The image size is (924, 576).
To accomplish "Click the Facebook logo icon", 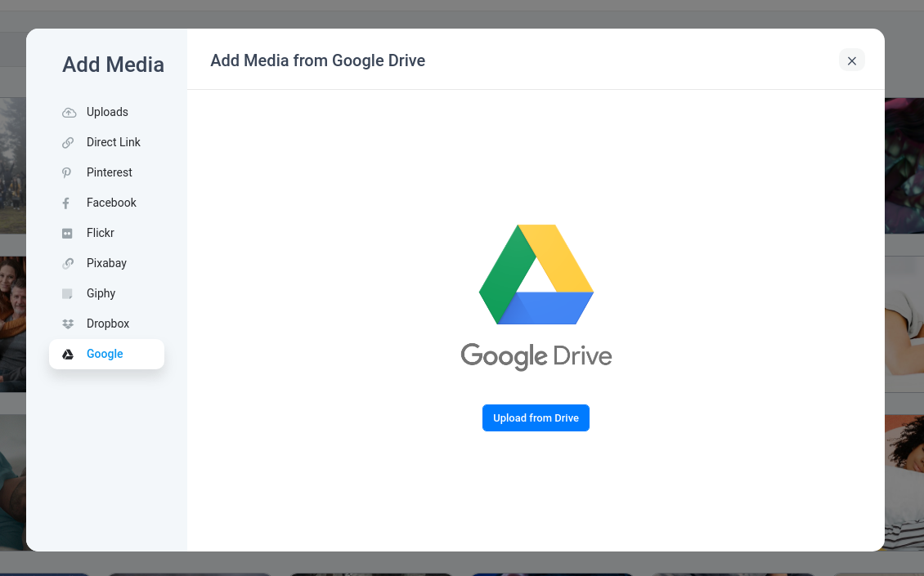I will pos(66,203).
